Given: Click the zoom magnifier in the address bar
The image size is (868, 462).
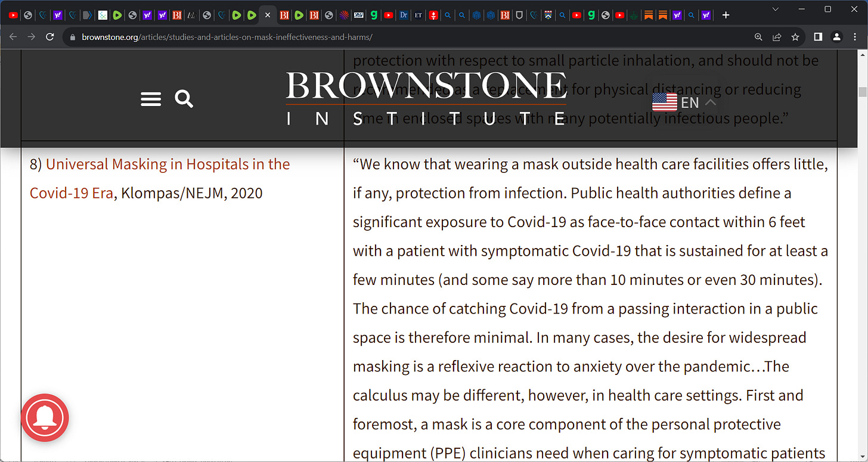Looking at the screenshot, I should [758, 37].
